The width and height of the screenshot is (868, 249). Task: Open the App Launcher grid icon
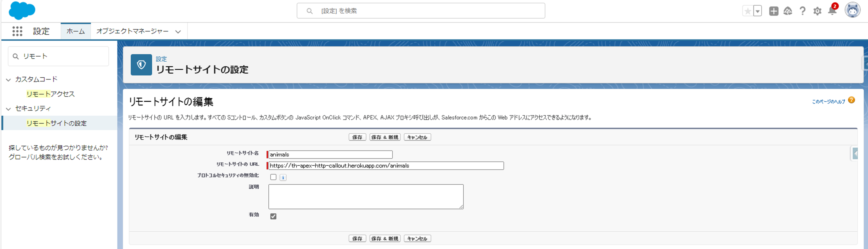coord(17,31)
